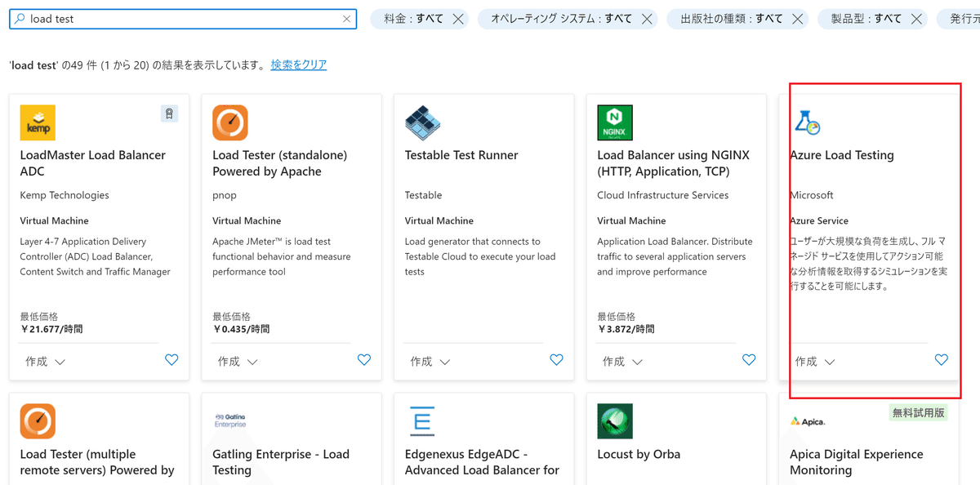
Task: Favorite Load Balancer using NGINX card
Action: click(749, 359)
